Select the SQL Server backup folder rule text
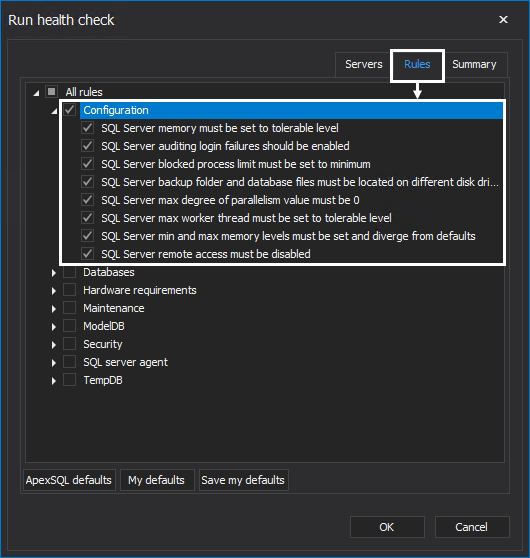 click(x=300, y=182)
